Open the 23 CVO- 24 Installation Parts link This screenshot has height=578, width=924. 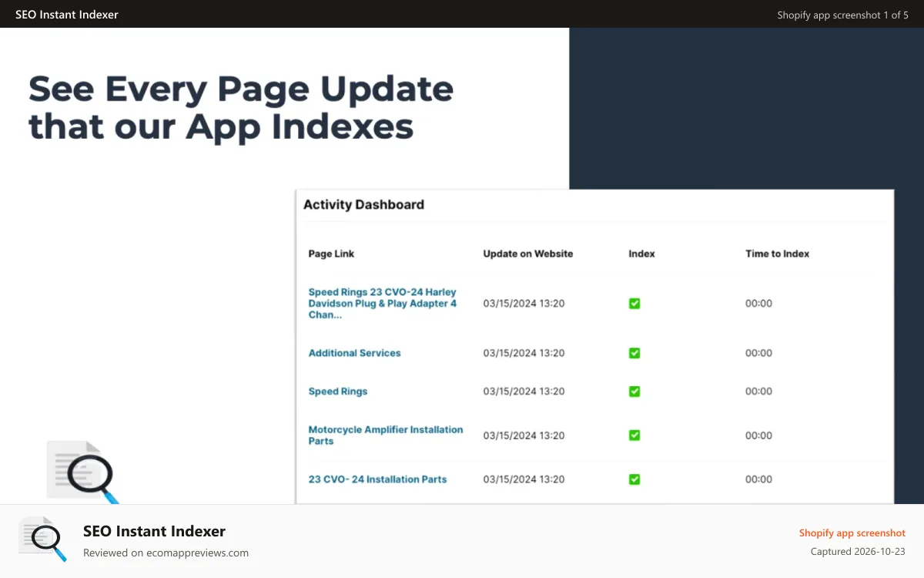click(x=377, y=479)
